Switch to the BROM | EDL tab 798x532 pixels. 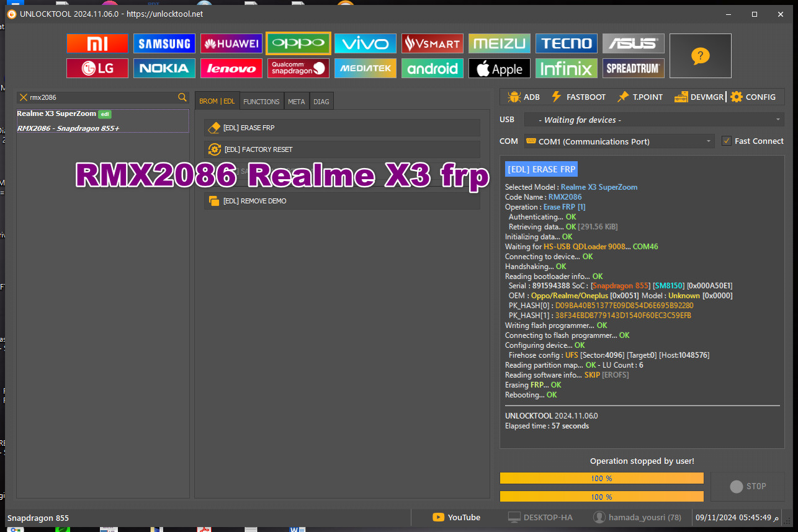pyautogui.click(x=217, y=101)
